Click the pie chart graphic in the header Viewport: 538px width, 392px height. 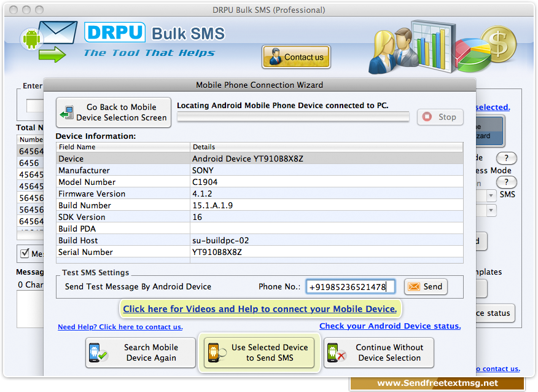474,55
